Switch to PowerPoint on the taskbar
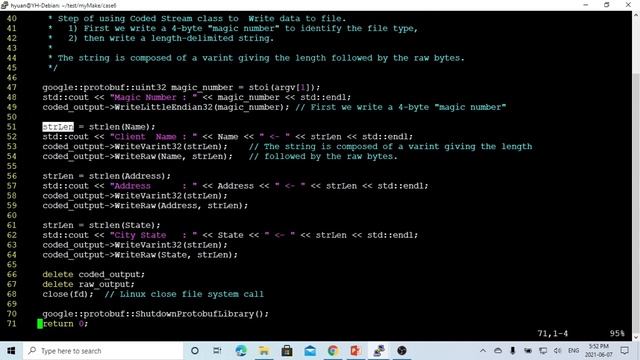 (x=356, y=351)
